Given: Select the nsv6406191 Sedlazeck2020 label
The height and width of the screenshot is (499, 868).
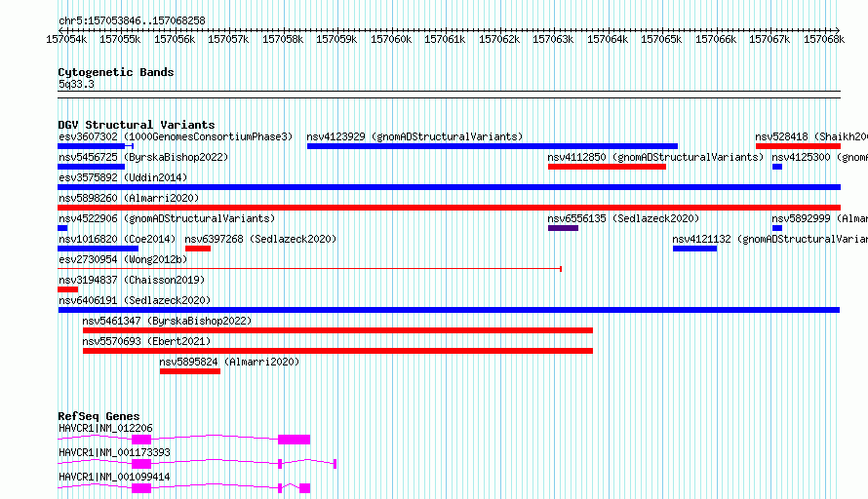Looking at the screenshot, I should point(135,300).
